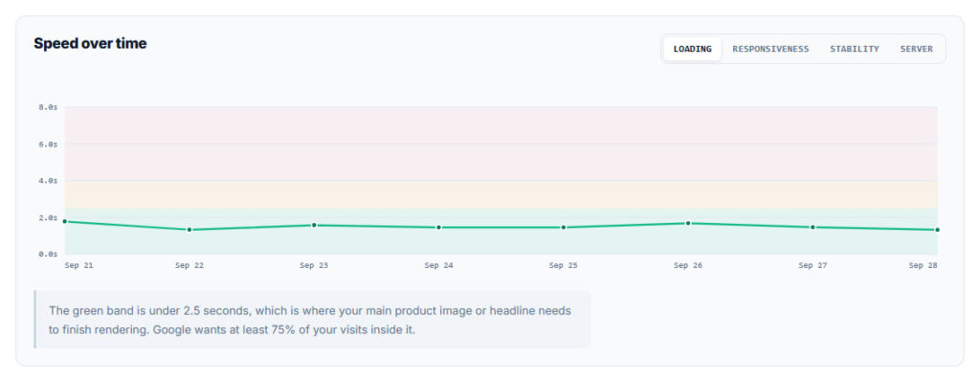Click the 2.0s axis label

(48, 217)
